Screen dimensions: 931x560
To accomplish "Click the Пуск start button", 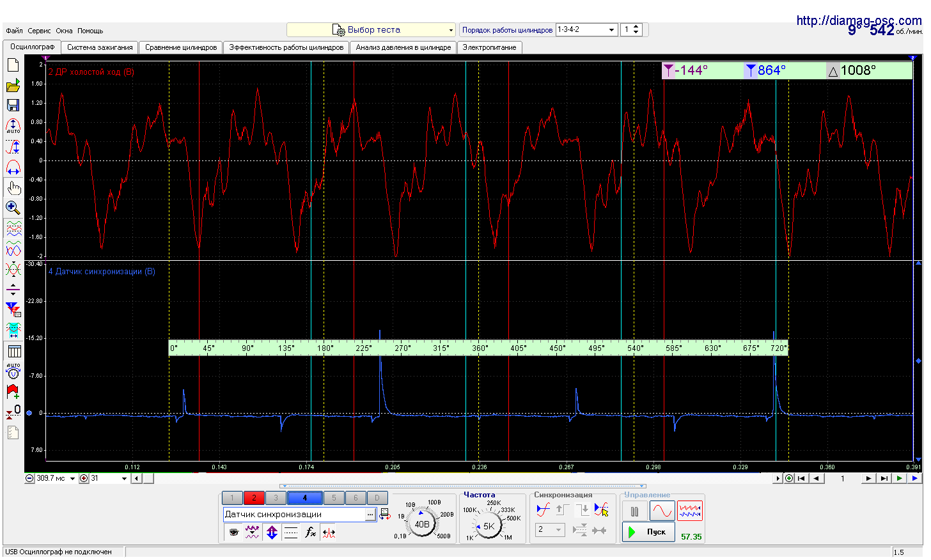I will pos(648,532).
